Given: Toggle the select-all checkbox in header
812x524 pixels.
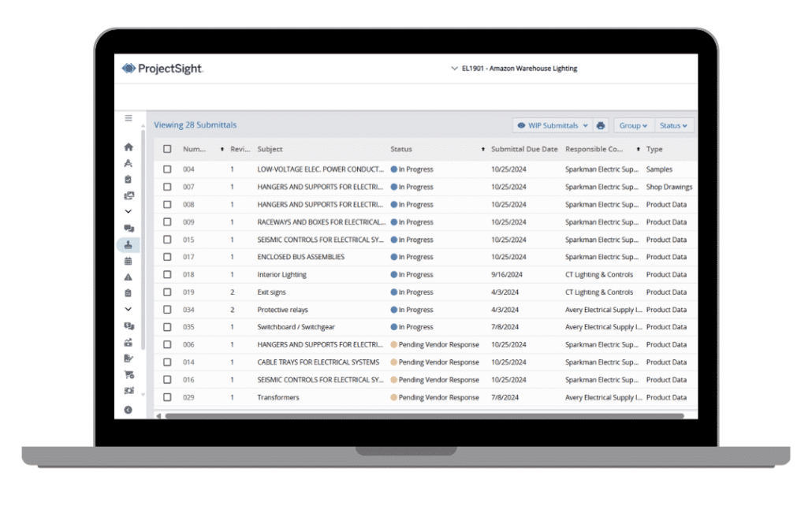Looking at the screenshot, I should click(x=167, y=149).
